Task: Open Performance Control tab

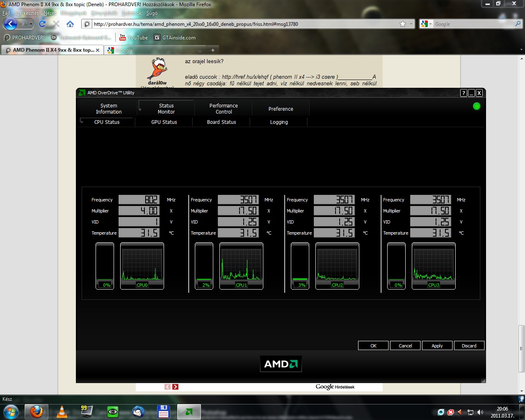Action: pos(224,109)
